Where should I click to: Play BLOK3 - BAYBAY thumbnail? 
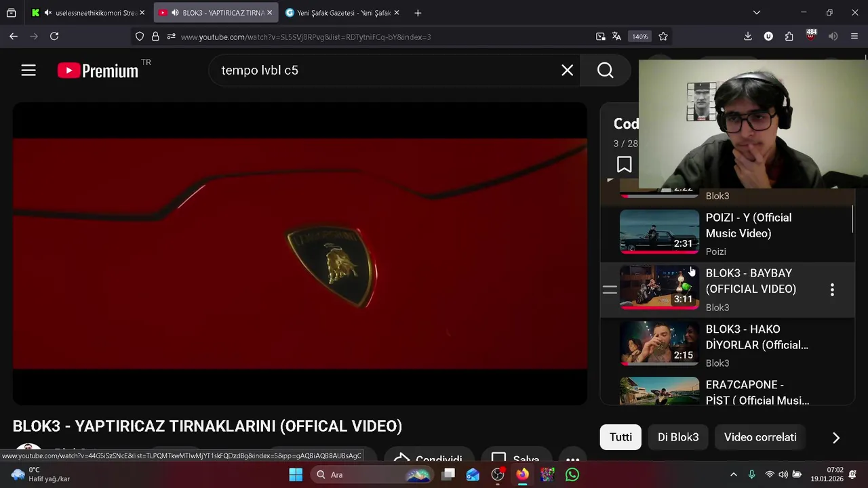click(659, 287)
